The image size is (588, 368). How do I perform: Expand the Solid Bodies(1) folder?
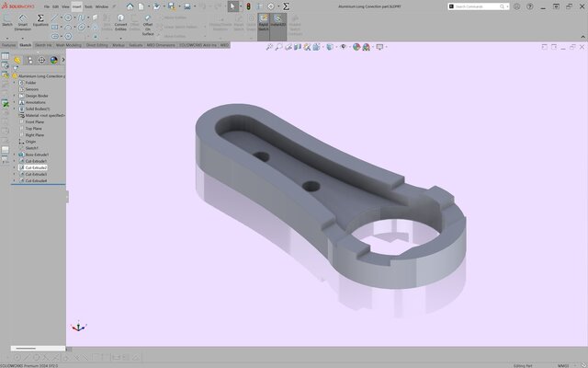tap(14, 109)
